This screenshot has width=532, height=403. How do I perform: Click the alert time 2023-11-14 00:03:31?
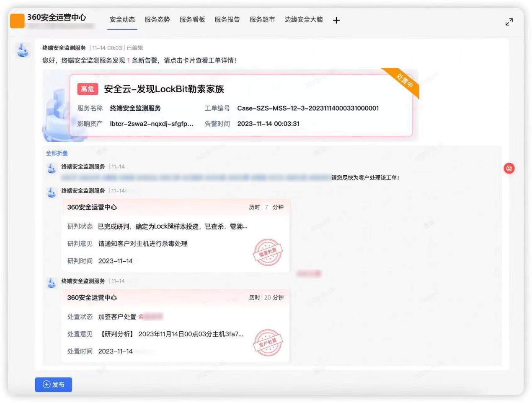coord(268,124)
